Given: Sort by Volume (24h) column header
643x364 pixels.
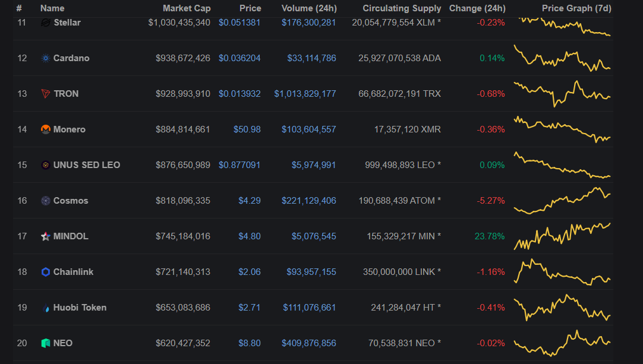Looking at the screenshot, I should 309,8.
